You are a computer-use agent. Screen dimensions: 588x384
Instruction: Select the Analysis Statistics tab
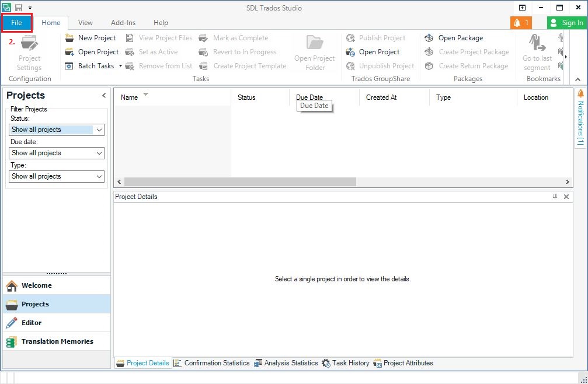[286, 363]
